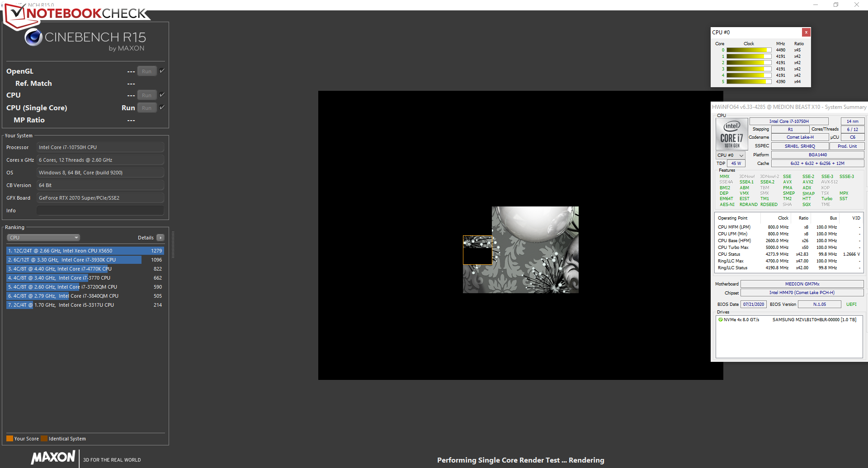
Task: Toggle the OpenGL test checkbox
Action: [x=162, y=70]
